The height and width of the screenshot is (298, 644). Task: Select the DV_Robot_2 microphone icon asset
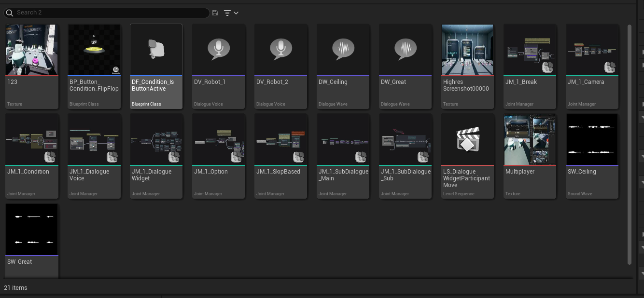[x=280, y=50]
